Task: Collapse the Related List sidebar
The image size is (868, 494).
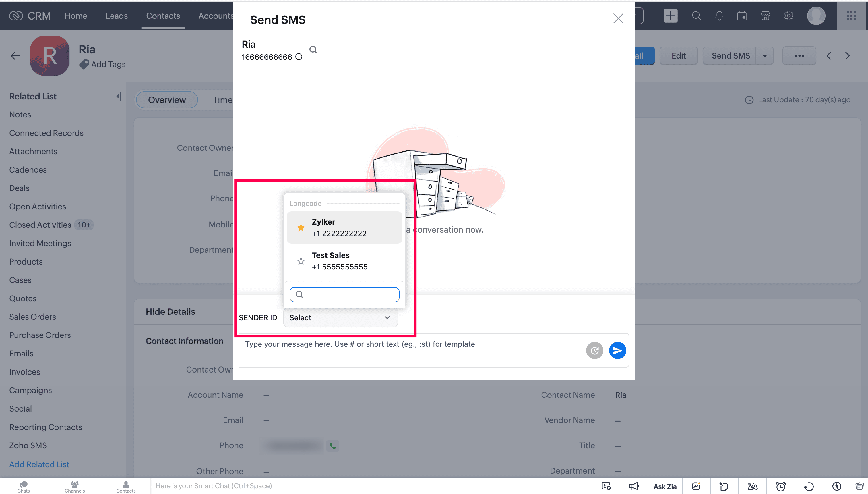Action: coord(119,96)
